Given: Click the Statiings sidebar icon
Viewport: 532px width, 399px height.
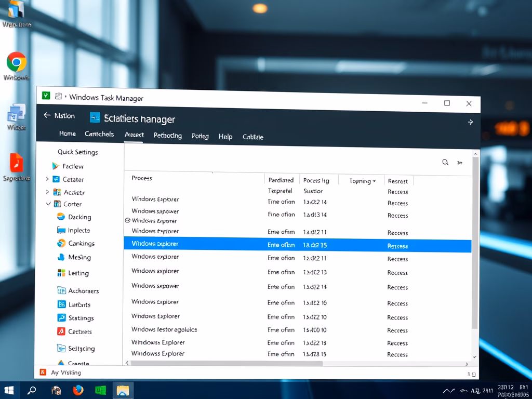Looking at the screenshot, I should tap(62, 318).
